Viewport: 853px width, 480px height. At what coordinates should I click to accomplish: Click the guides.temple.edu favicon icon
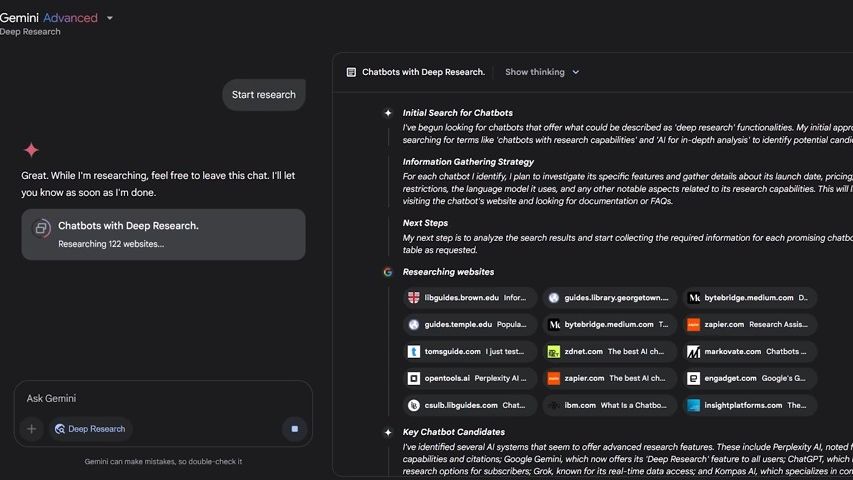pos(414,325)
